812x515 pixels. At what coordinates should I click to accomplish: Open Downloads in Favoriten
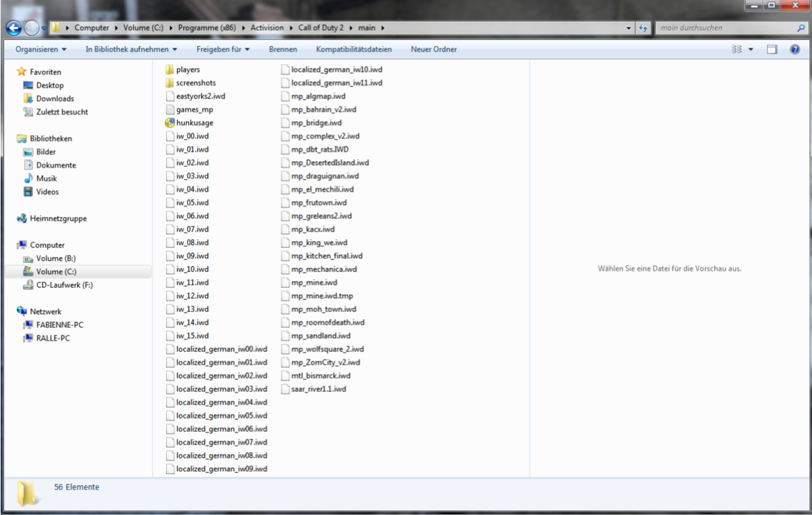55,99
